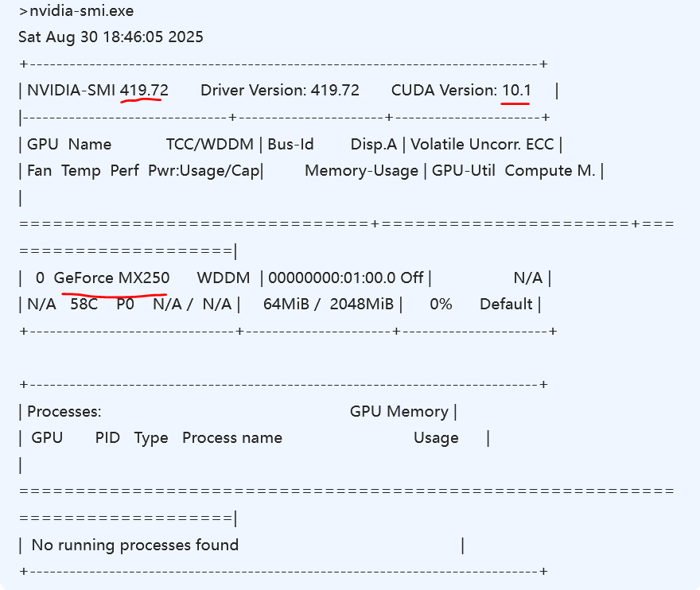This screenshot has height=590, width=700.
Task: Select the Volatile Uncorr. ECC header
Action: [x=482, y=144]
